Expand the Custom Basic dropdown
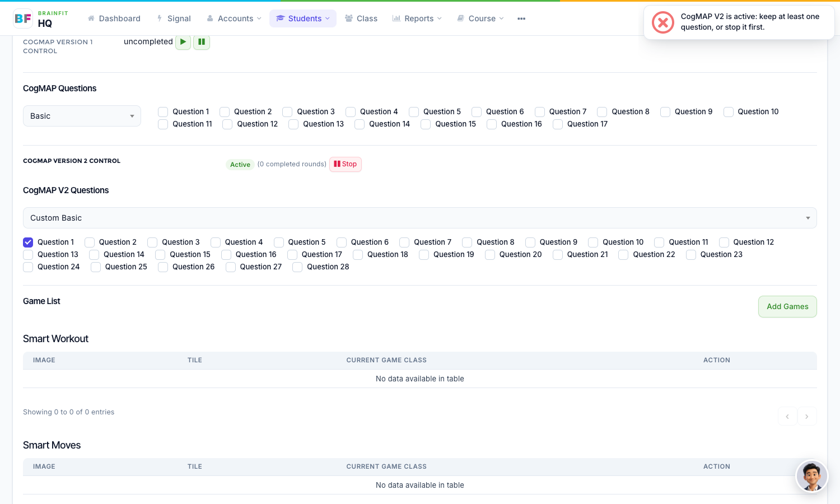 pyautogui.click(x=420, y=218)
